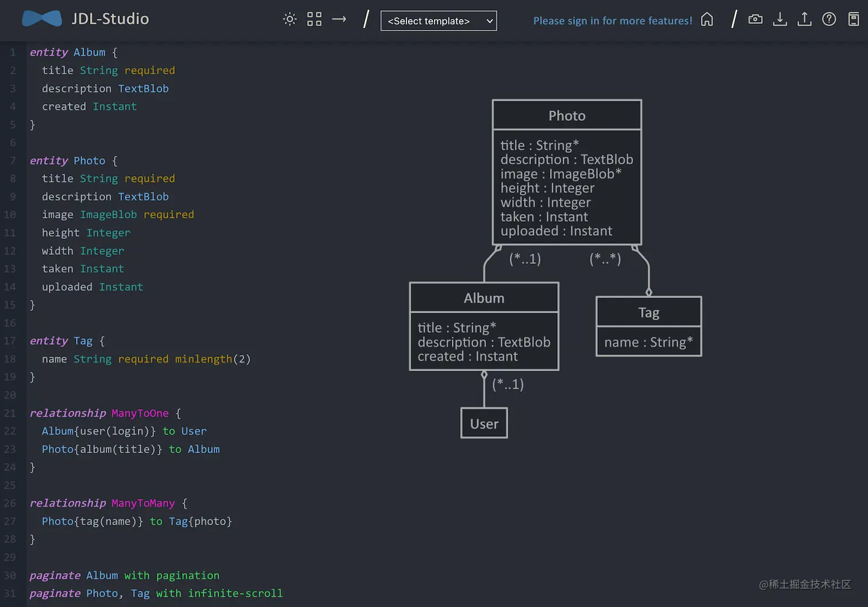Click the right arrow direction icon
The image size is (868, 607).
tap(339, 20)
